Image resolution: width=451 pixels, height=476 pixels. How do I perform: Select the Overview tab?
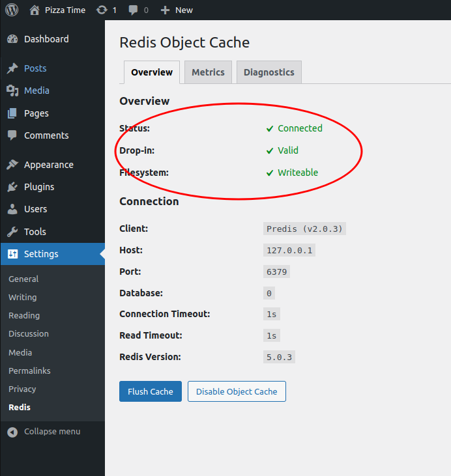pos(152,72)
